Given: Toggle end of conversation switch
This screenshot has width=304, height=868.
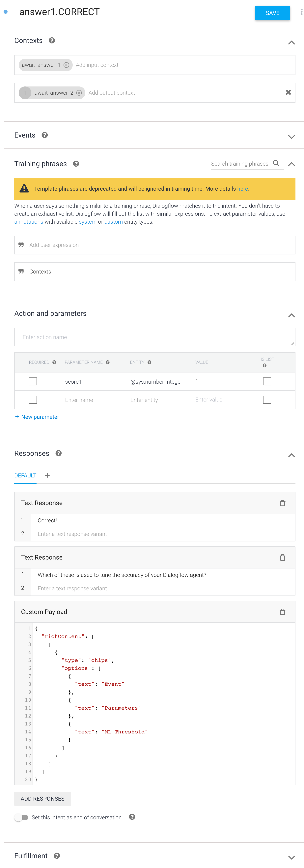Looking at the screenshot, I should (x=22, y=818).
